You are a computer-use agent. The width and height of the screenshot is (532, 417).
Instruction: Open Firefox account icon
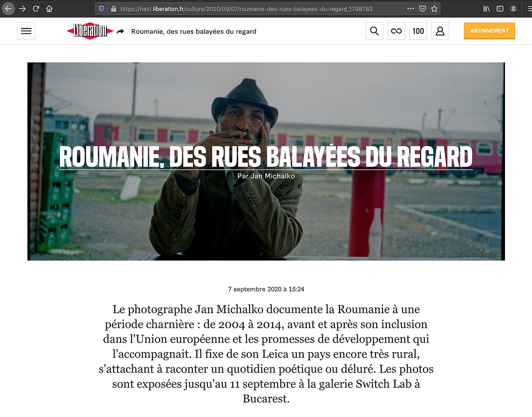[514, 9]
